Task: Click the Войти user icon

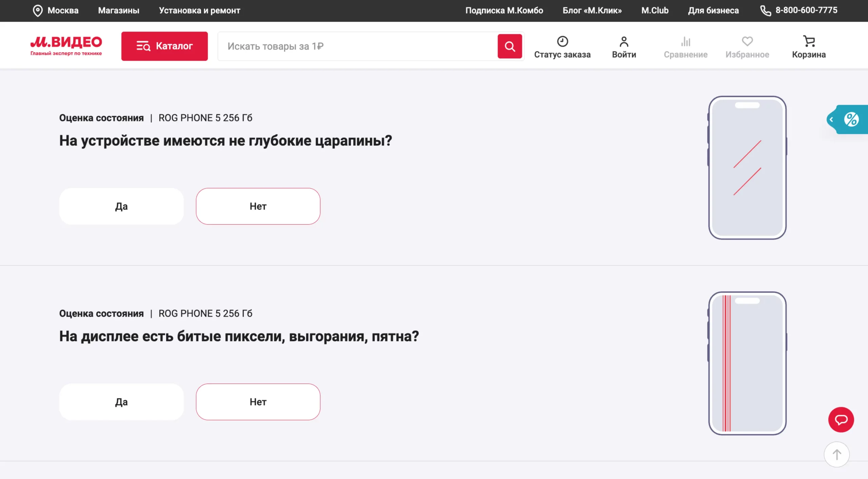Action: 624,46
